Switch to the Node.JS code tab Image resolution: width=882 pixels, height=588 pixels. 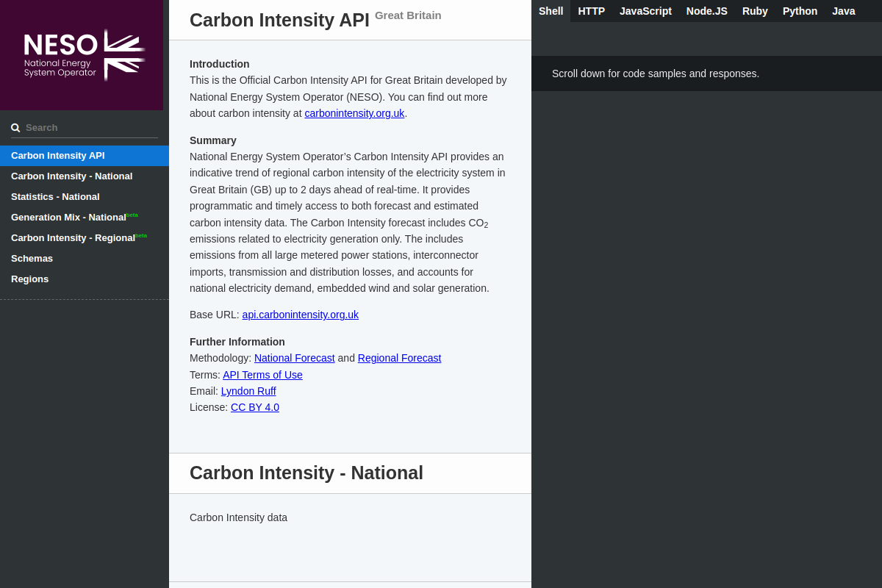[707, 11]
